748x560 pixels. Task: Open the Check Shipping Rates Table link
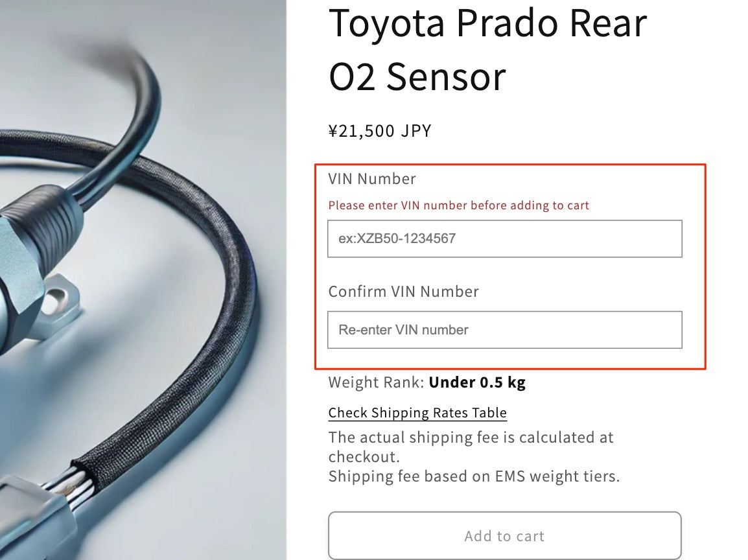[417, 413]
